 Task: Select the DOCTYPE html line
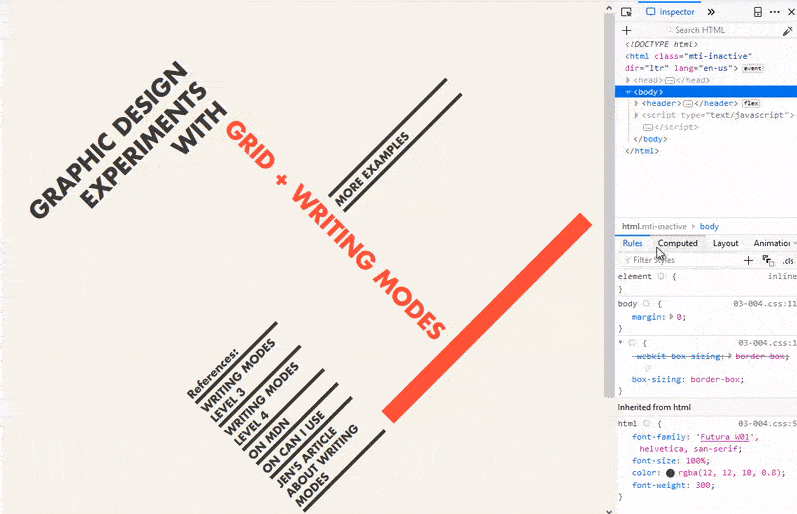point(661,44)
